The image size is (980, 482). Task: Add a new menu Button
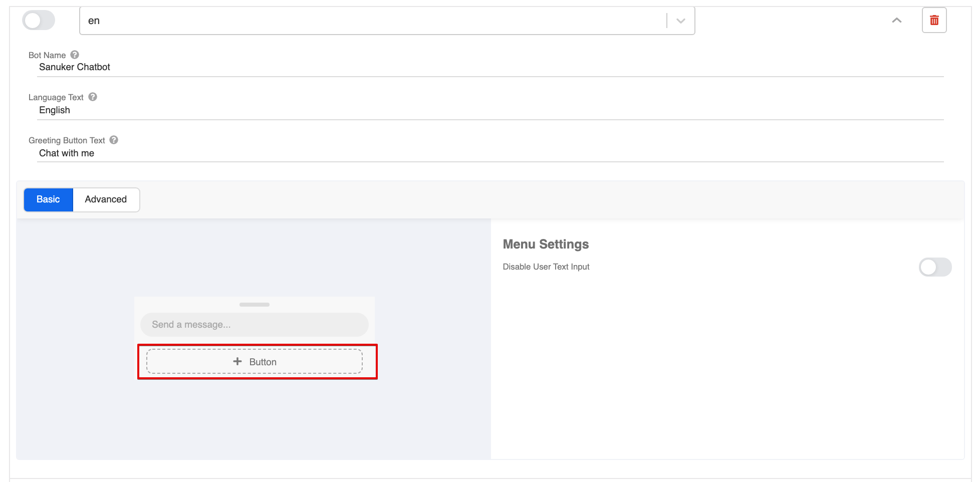[x=255, y=361]
